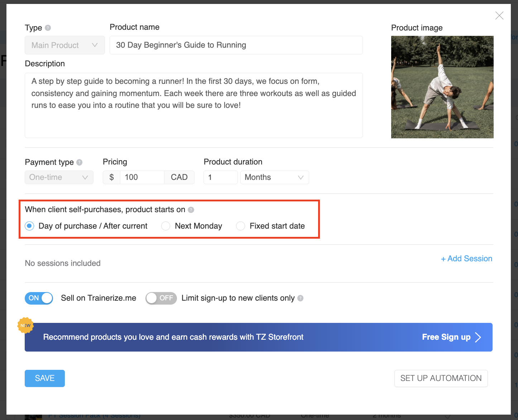Select the Next Monday radio button

(x=166, y=226)
